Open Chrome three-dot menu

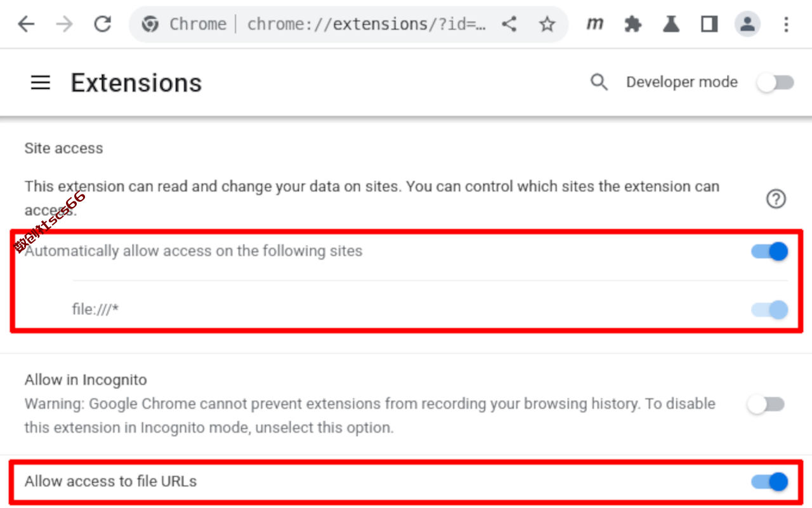786,24
